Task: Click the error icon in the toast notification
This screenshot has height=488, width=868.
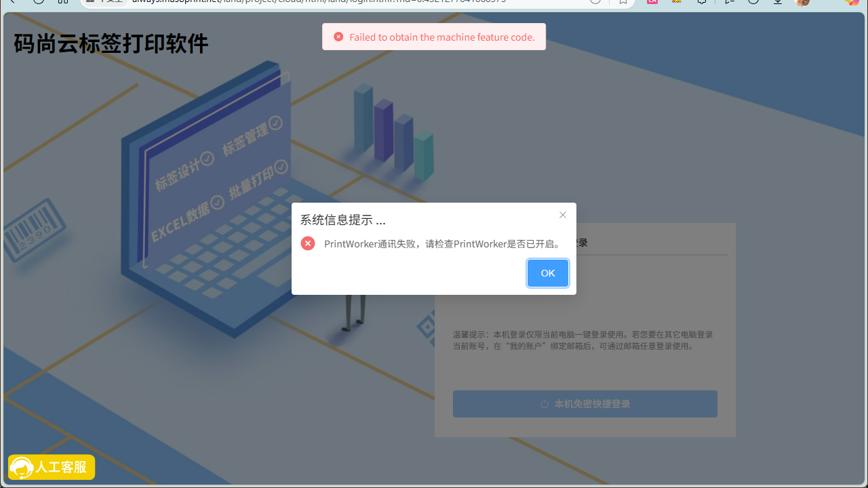Action: pos(338,37)
